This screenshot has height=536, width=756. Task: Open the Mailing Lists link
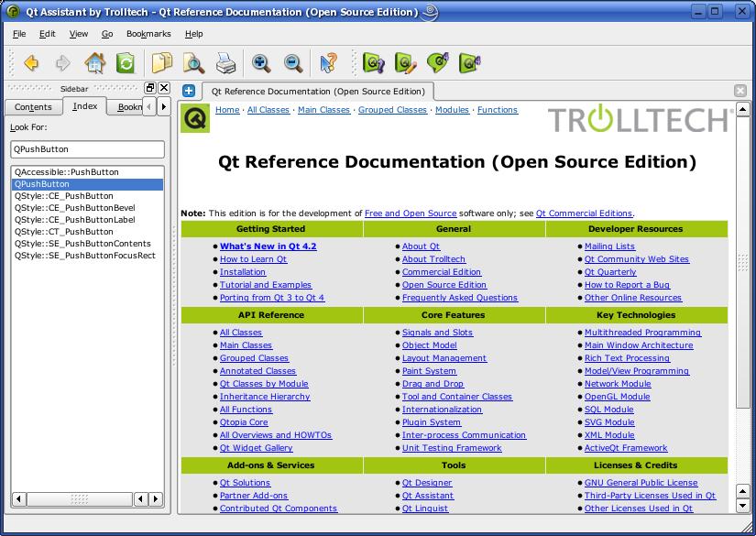pyautogui.click(x=609, y=246)
